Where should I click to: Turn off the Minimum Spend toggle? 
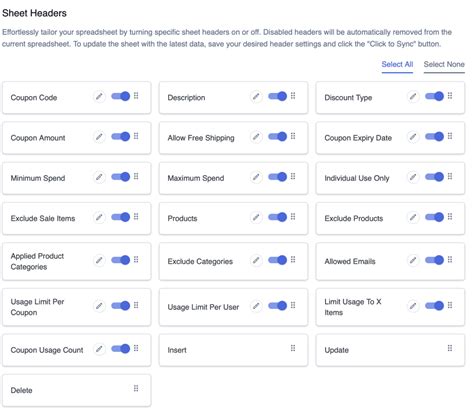(x=120, y=177)
